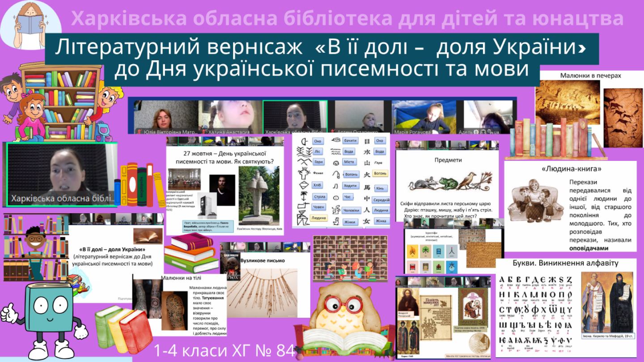The width and height of the screenshot is (644, 362).
Task: Click Марія Рогачова's video tile
Action: click(425, 117)
